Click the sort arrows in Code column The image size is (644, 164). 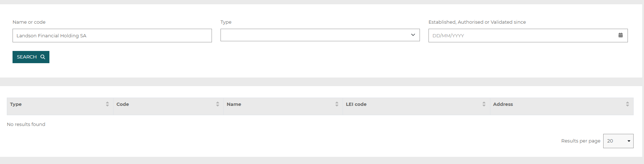click(217, 104)
